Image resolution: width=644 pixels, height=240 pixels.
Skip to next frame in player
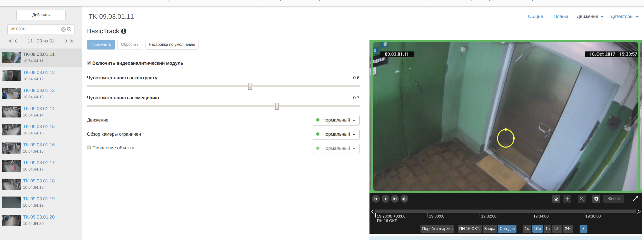coord(395,199)
